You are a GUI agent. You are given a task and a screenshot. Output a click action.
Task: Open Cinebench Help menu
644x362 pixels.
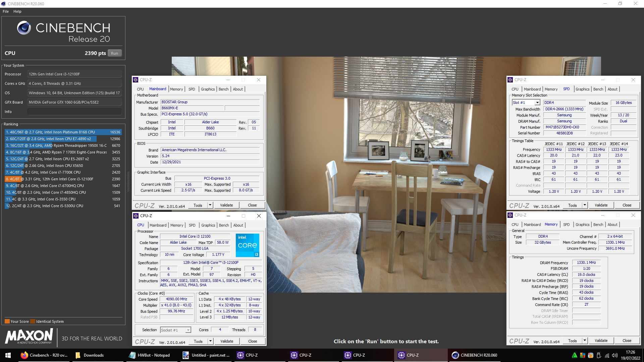tap(17, 11)
